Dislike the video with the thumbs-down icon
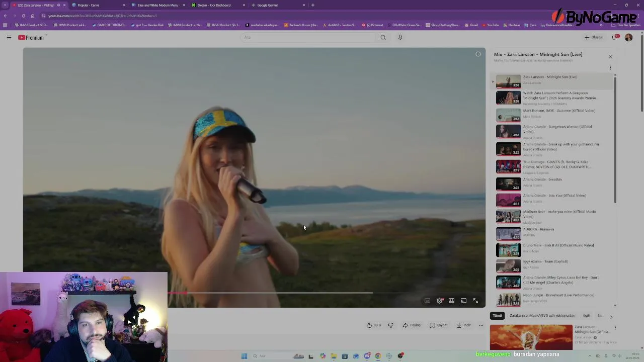 click(x=390, y=325)
